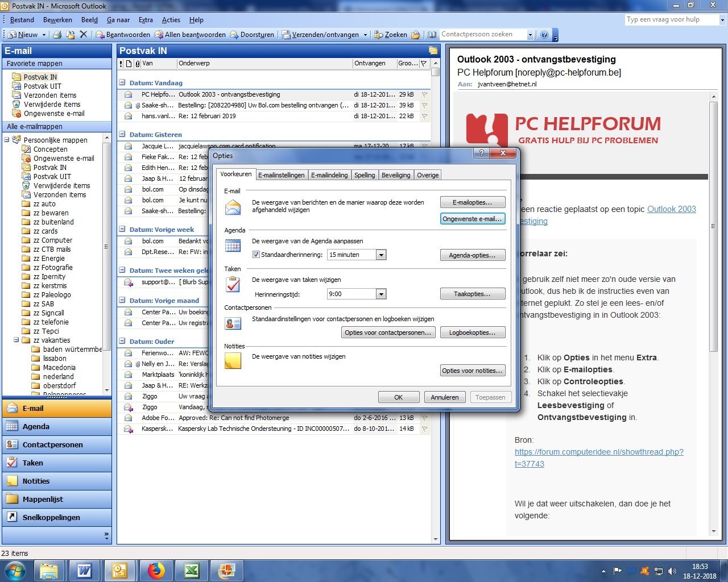Switch to the E-mailinstellingen tab
Image resolution: width=728 pixels, height=582 pixels.
(281, 175)
